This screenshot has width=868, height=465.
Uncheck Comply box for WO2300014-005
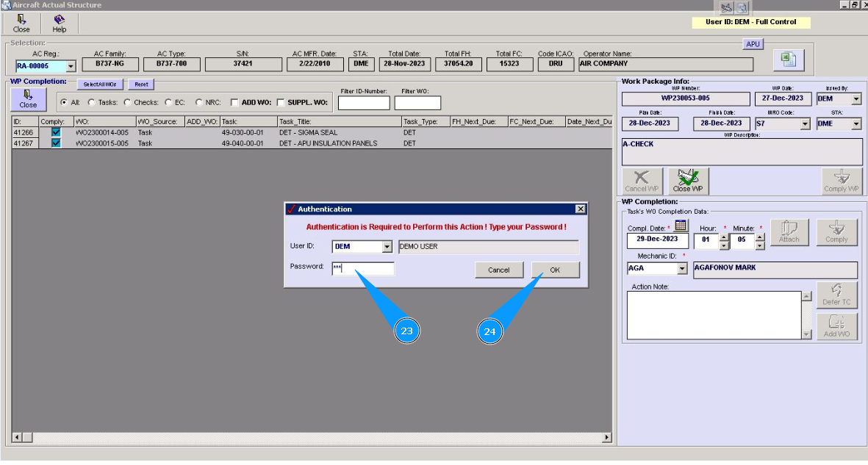tap(56, 132)
